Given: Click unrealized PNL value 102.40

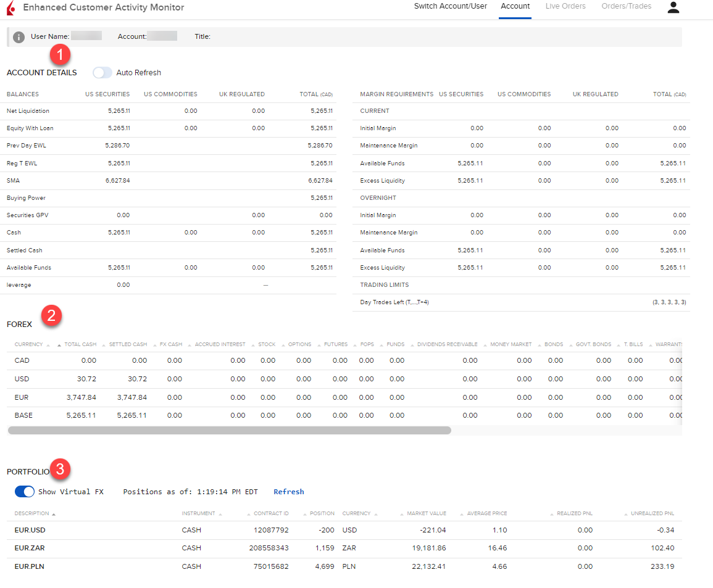Looking at the screenshot, I should (662, 549).
